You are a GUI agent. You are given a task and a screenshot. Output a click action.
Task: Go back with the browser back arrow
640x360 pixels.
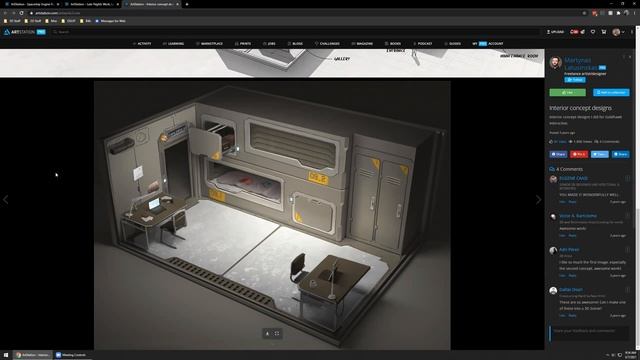[5, 13]
